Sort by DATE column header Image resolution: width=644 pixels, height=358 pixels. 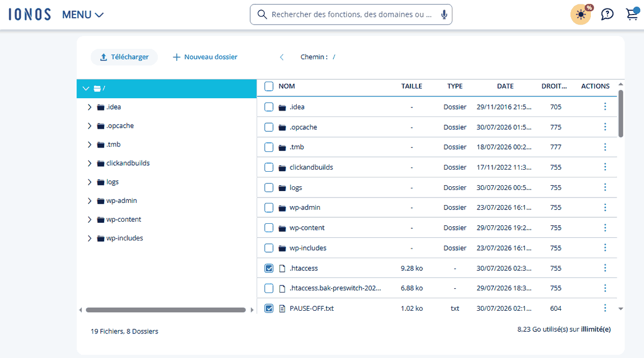point(505,86)
